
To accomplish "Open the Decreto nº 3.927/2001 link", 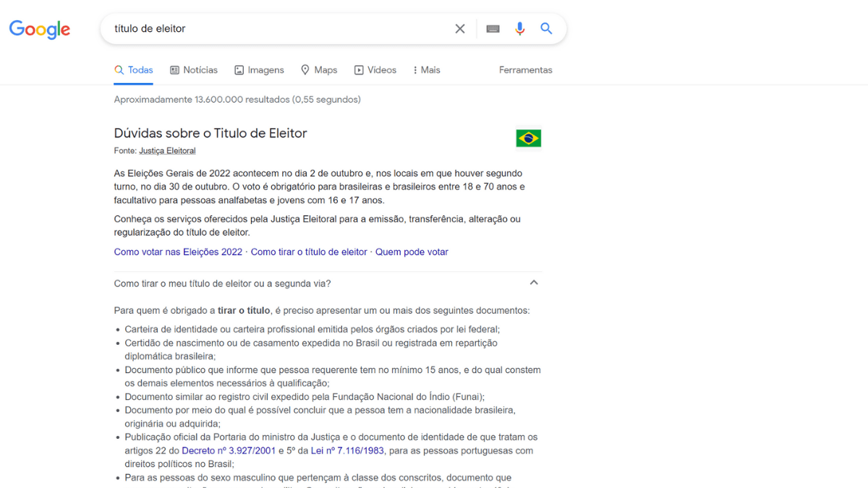I will tap(229, 450).
